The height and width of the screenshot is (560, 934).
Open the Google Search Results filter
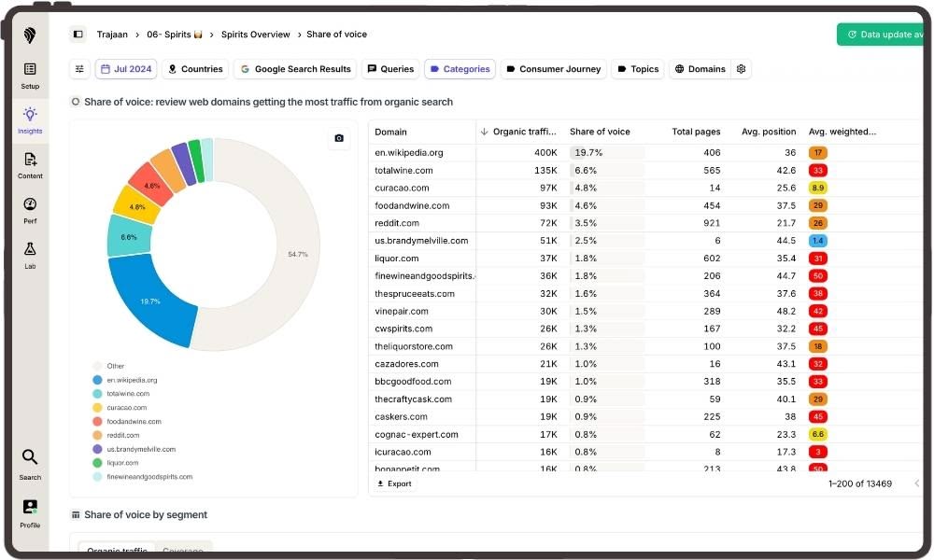295,69
